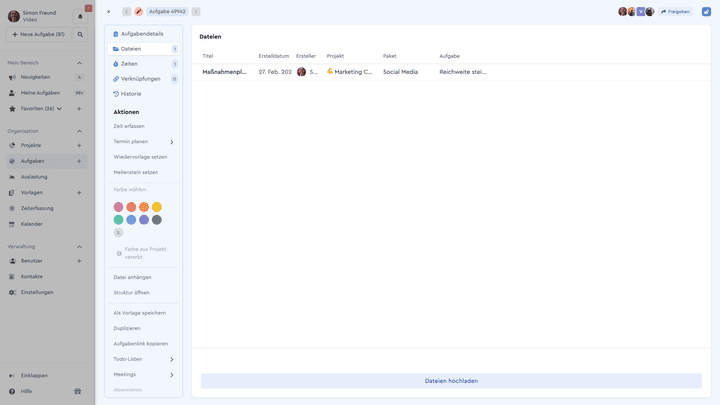Click the Dateien hochladen button

[x=451, y=381]
